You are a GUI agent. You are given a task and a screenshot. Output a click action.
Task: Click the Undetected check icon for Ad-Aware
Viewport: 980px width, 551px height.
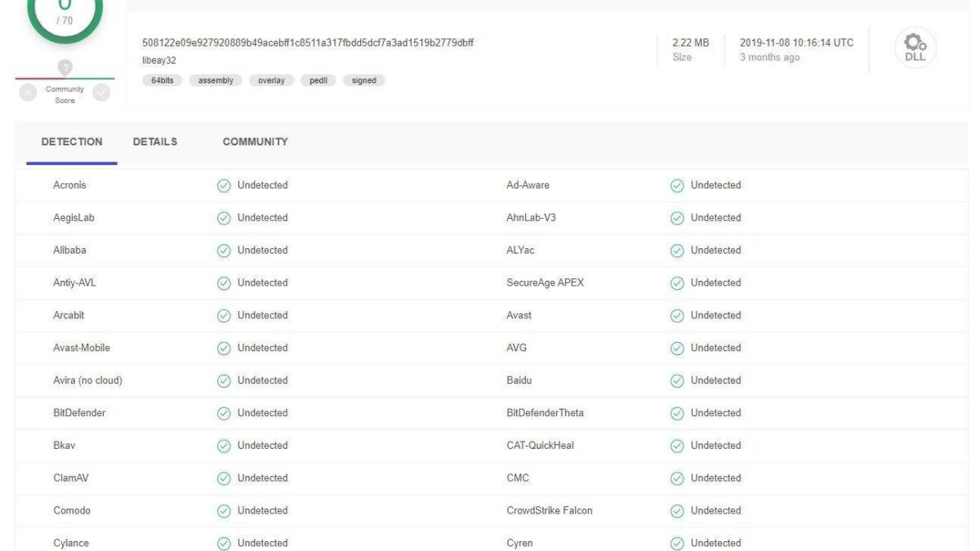click(677, 185)
